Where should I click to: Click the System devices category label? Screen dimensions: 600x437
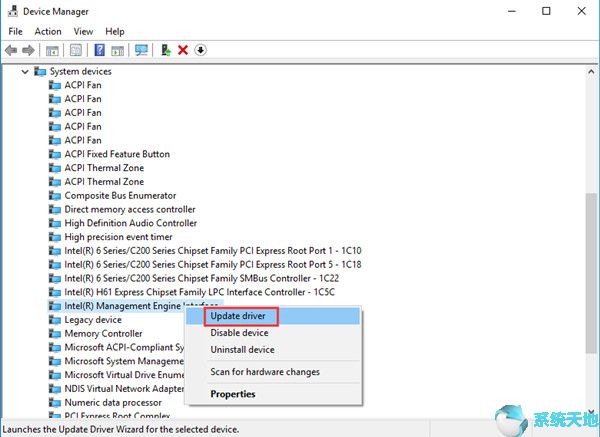(80, 72)
